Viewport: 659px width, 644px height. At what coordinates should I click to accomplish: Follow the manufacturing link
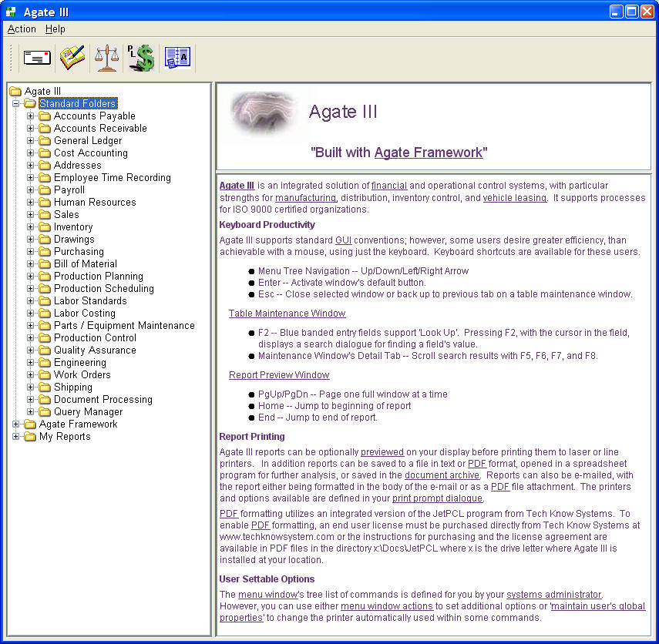coord(305,198)
